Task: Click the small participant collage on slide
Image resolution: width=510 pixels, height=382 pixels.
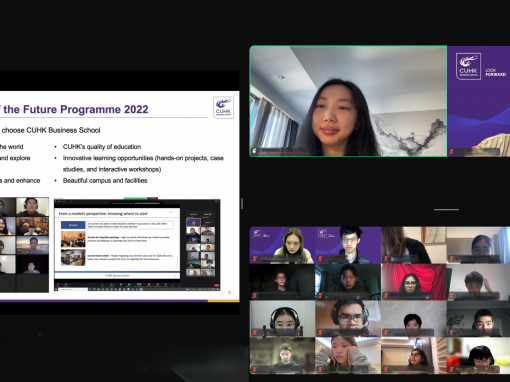Action: (x=24, y=245)
